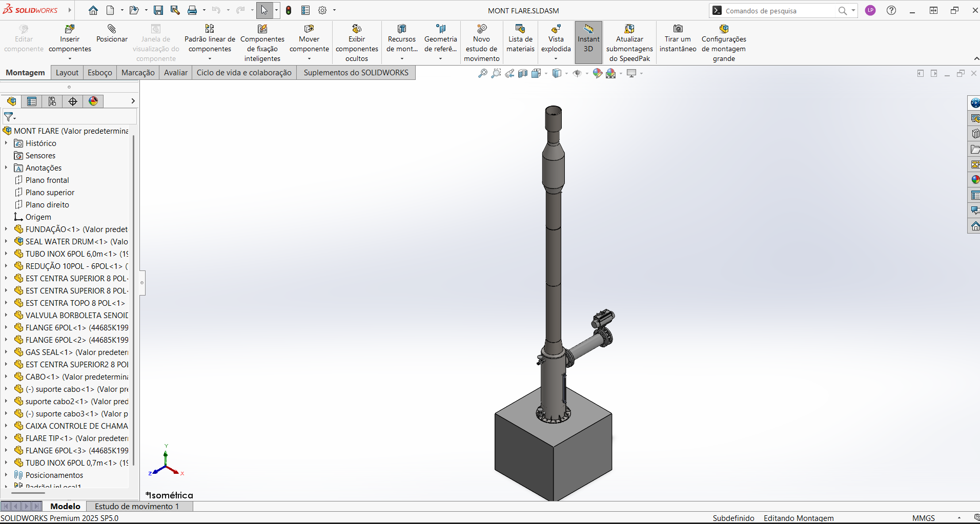Click the Open file folder icon

tap(134, 10)
